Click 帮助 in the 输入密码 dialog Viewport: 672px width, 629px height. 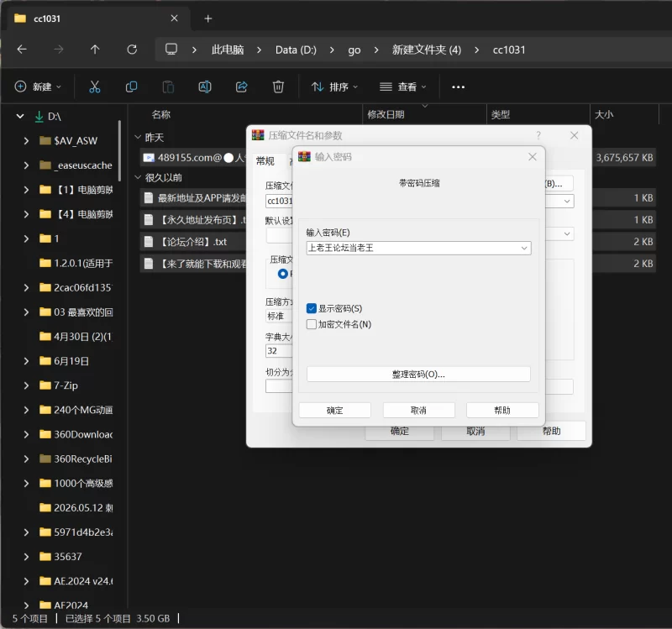tap(502, 411)
